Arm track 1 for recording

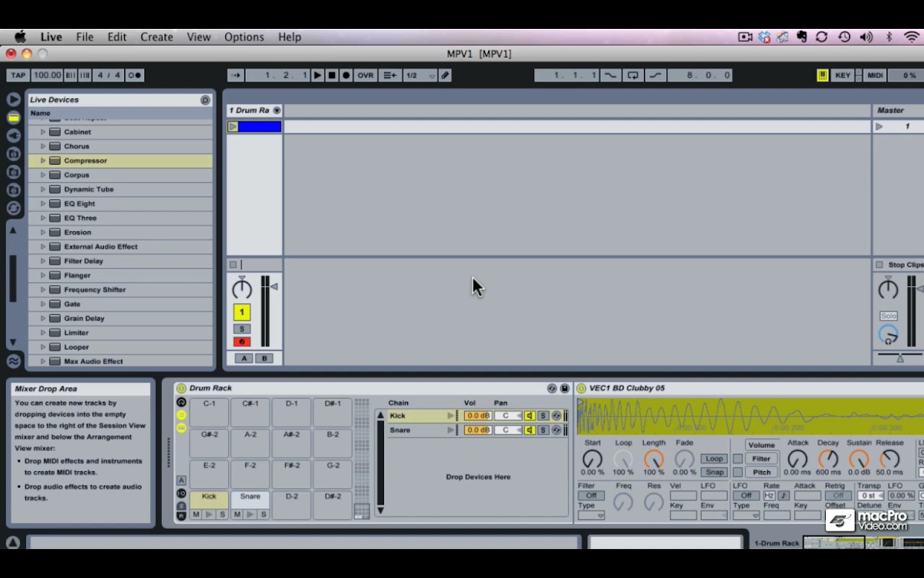pyautogui.click(x=242, y=342)
